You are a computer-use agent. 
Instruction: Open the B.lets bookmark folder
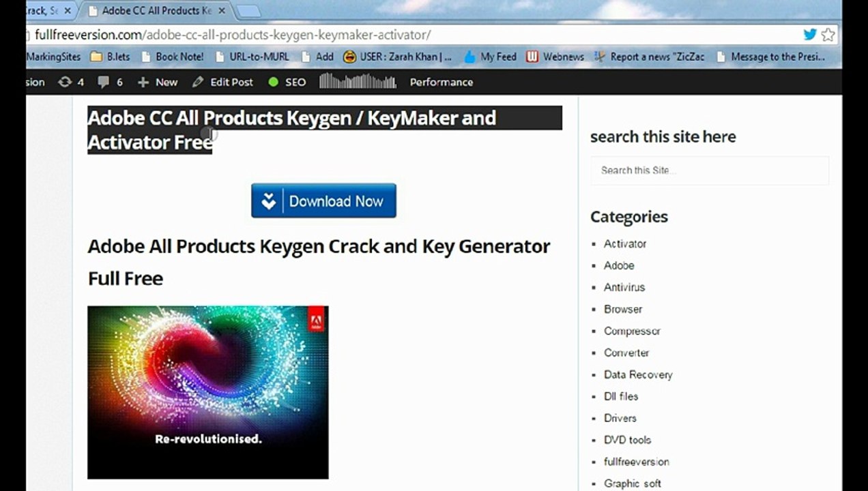coord(110,57)
